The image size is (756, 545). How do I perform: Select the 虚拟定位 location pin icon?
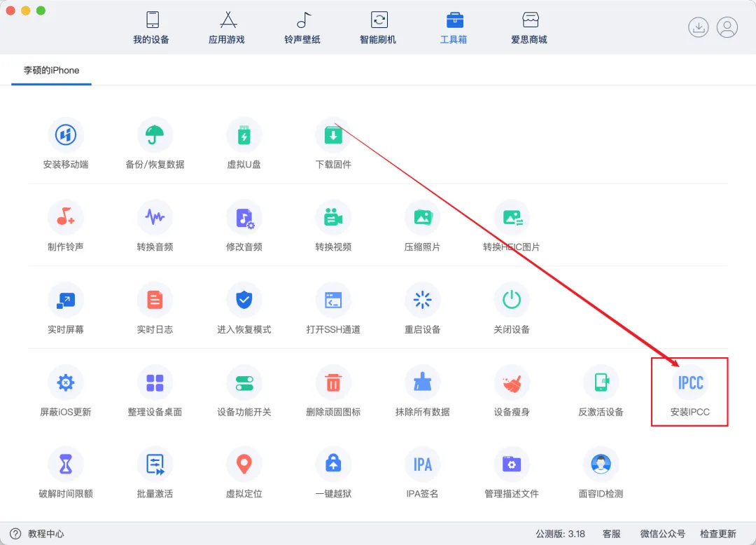point(244,464)
